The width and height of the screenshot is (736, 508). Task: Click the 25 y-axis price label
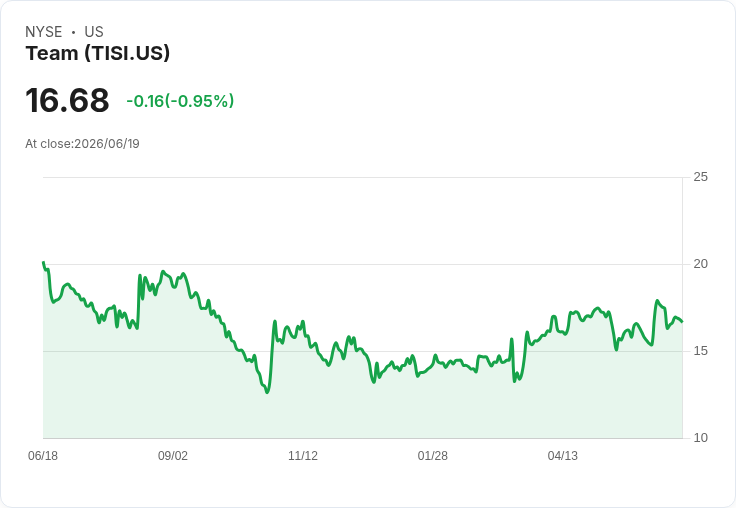[700, 177]
